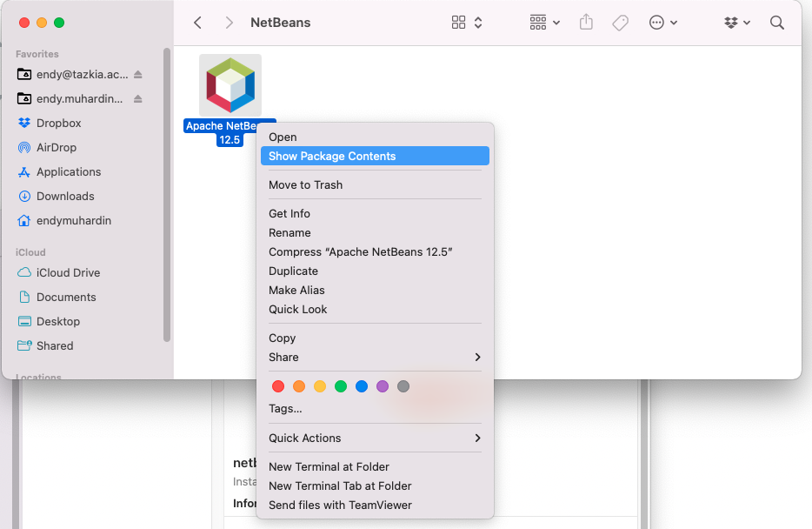Open the Group By toolbar icon
This screenshot has width=812, height=529.
538,23
